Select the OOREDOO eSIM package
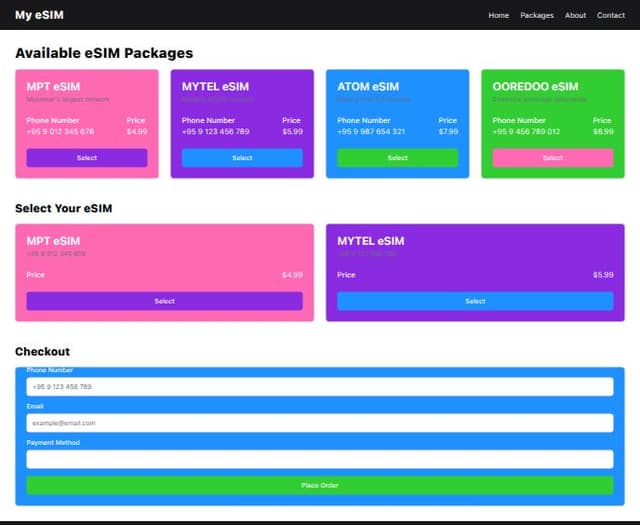Viewport: 640px width, 525px height. tap(553, 158)
